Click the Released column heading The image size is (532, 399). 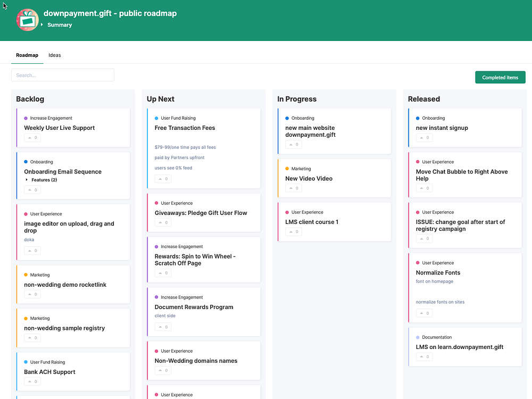pyautogui.click(x=424, y=99)
